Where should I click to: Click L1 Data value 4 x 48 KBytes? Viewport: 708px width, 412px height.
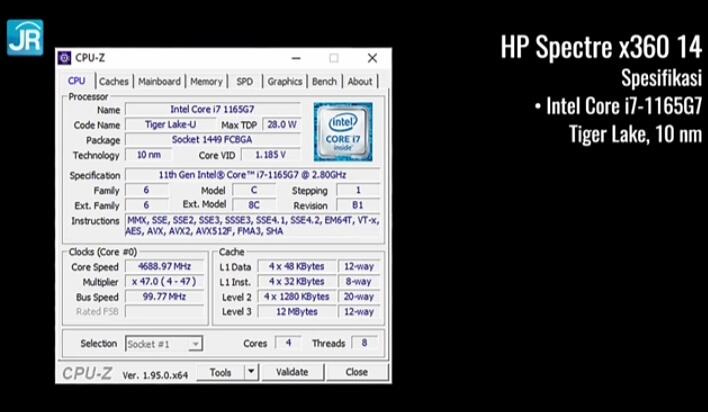click(x=297, y=267)
